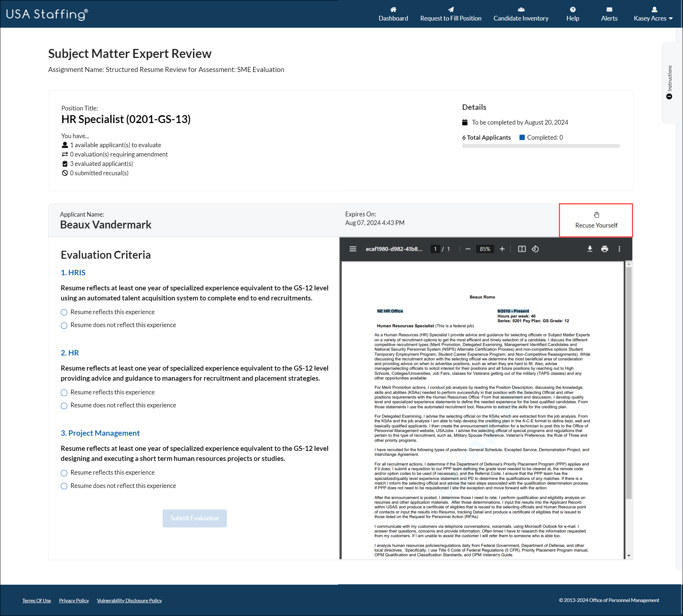Click Recuse Yourself for Beaux Vandermark
The image size is (683, 616).
pyautogui.click(x=596, y=220)
